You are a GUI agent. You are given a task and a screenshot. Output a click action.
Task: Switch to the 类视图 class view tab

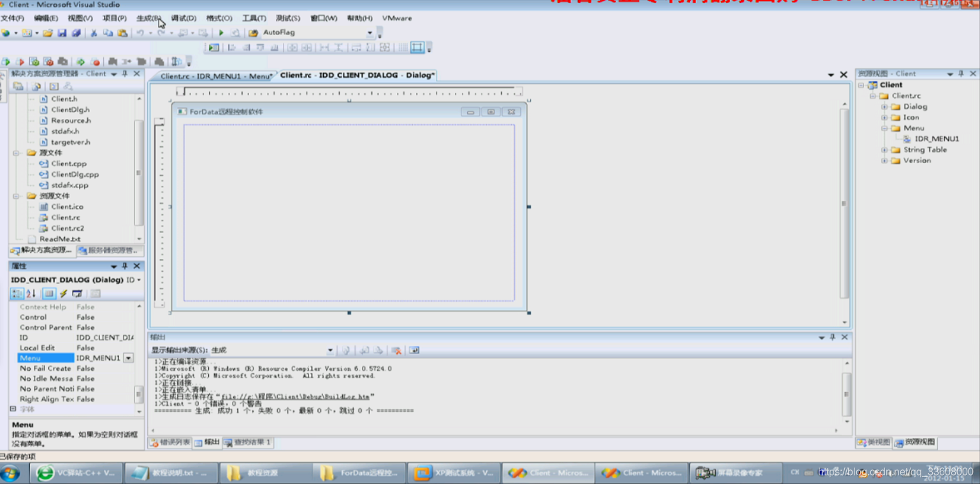pos(874,442)
